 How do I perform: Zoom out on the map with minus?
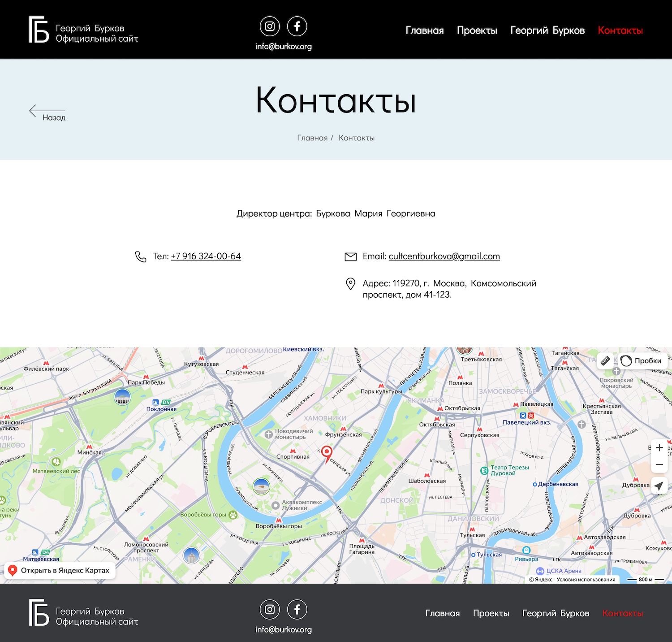click(659, 464)
